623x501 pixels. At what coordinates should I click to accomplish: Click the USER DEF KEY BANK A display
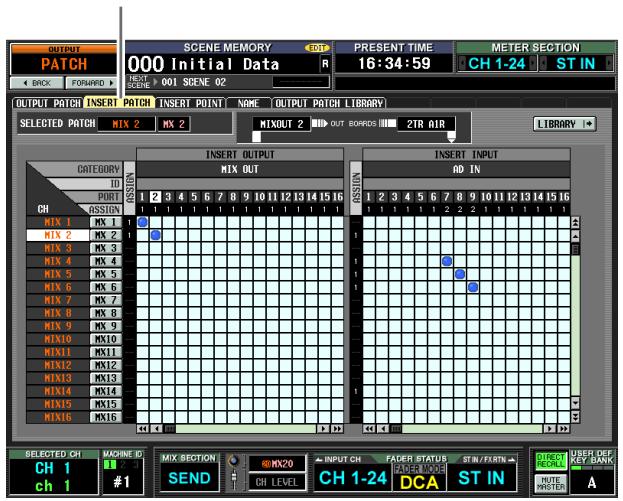coord(592,482)
